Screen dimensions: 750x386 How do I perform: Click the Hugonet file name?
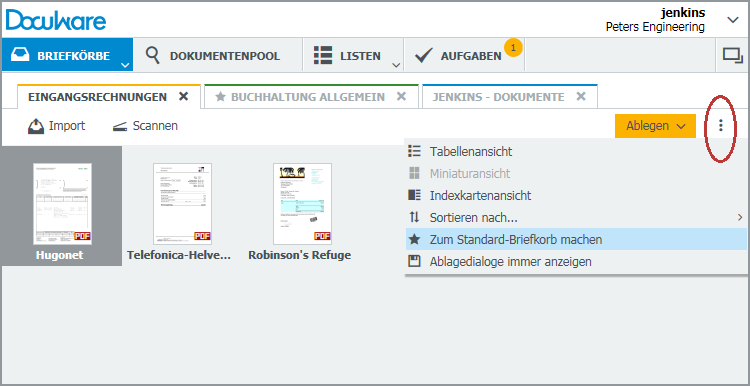[x=59, y=255]
